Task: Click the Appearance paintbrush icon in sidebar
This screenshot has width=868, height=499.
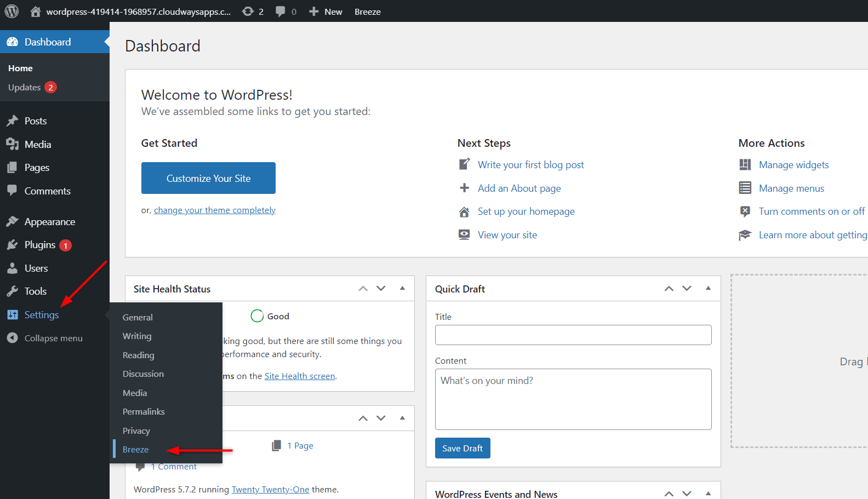Action: 12,222
